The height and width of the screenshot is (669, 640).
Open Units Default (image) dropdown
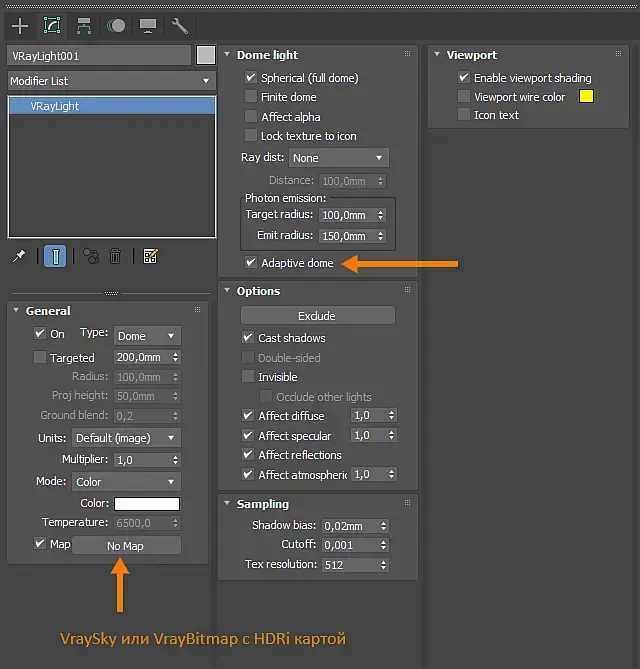coord(126,438)
